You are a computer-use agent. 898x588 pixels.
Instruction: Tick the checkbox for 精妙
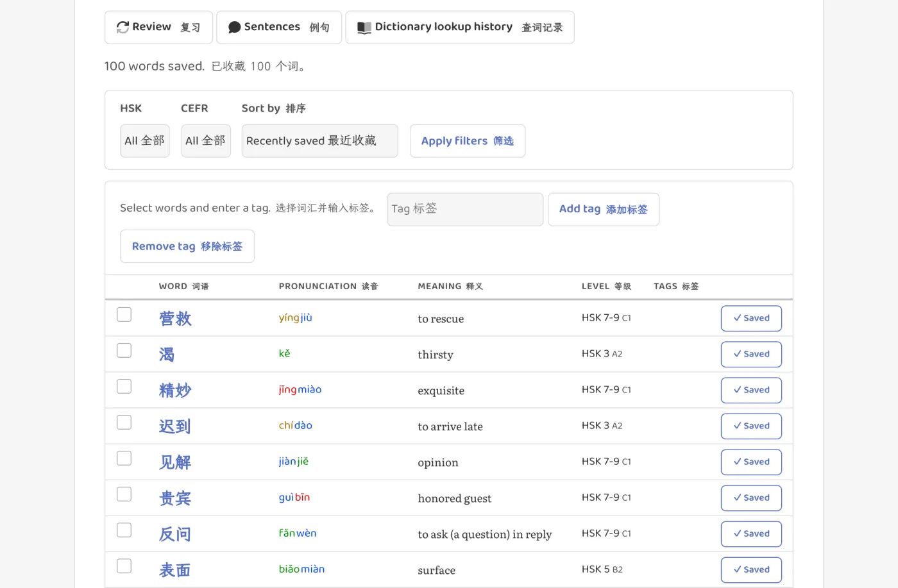coord(124,386)
